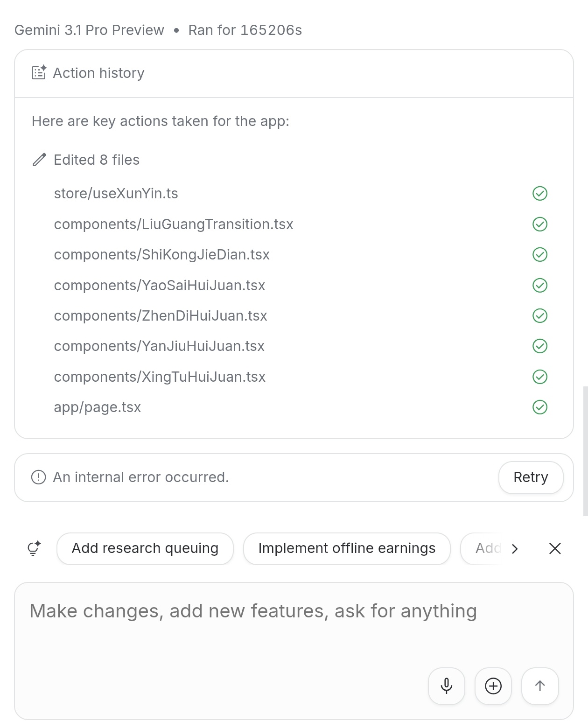Focus the Make changes prompt input
This screenshot has height=721, width=588.
click(294, 625)
